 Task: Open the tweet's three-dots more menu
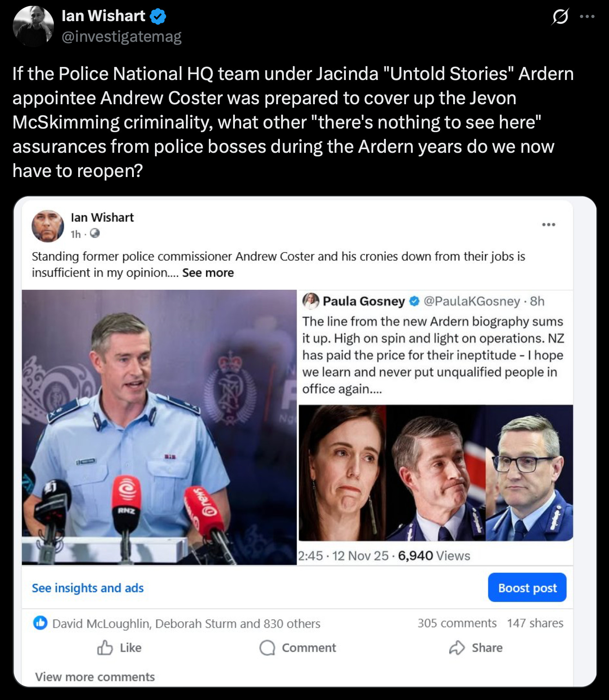point(587,17)
